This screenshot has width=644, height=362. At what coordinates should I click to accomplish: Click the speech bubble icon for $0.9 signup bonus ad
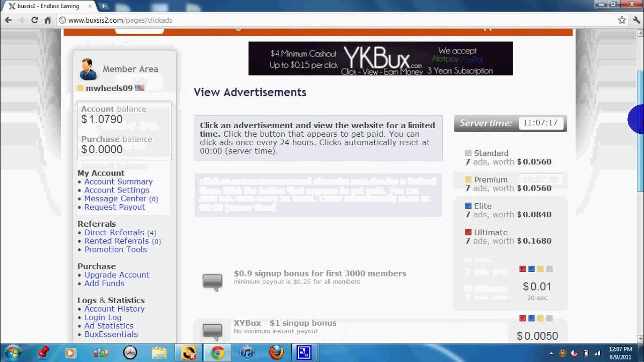[212, 282]
